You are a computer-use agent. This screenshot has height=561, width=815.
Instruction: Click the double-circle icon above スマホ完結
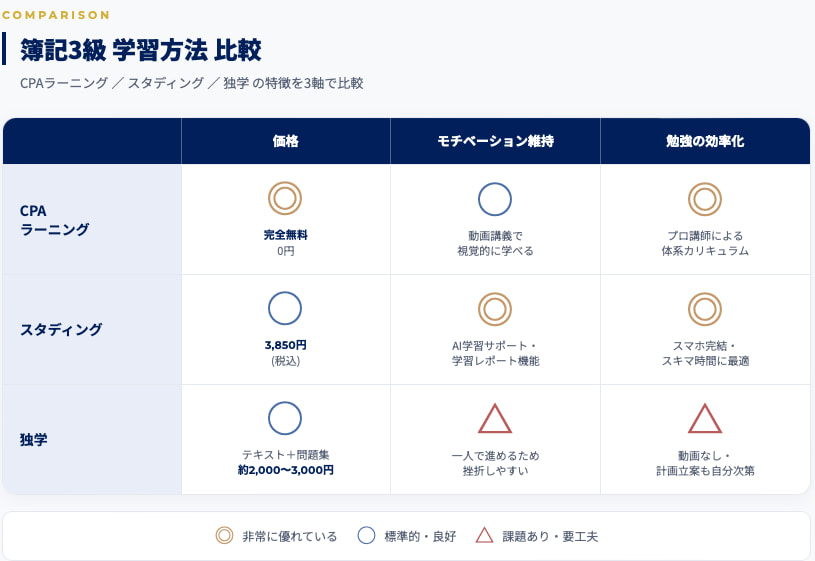point(705,309)
